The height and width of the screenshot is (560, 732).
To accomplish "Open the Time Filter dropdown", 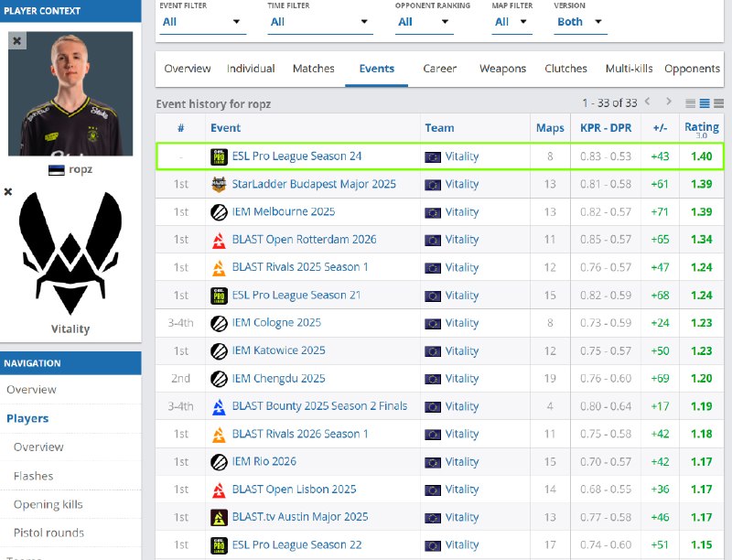I will (x=320, y=22).
